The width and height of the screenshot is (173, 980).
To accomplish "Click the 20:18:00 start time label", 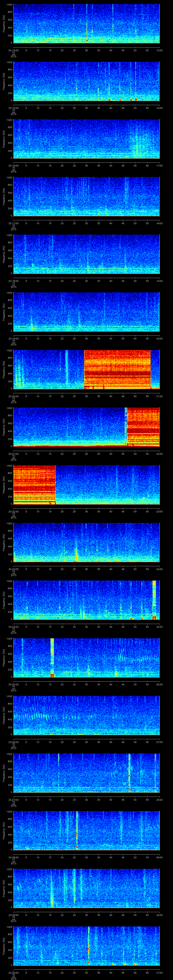I will (13, 281).
